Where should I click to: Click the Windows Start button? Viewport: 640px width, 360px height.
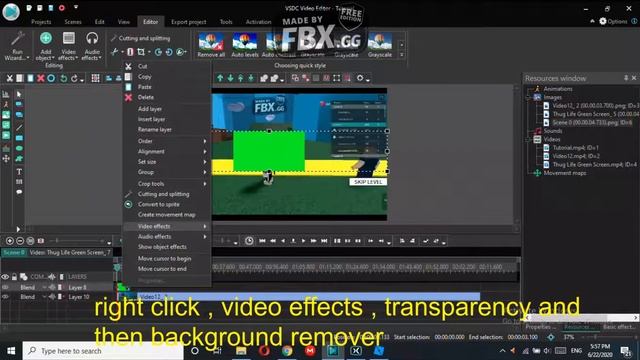[11, 351]
